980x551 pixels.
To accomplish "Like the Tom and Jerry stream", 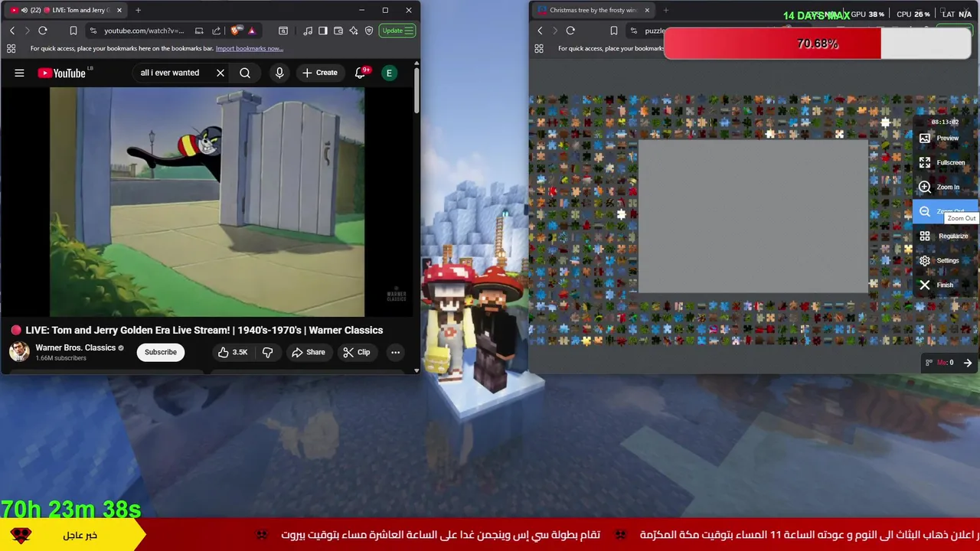I will (x=232, y=352).
